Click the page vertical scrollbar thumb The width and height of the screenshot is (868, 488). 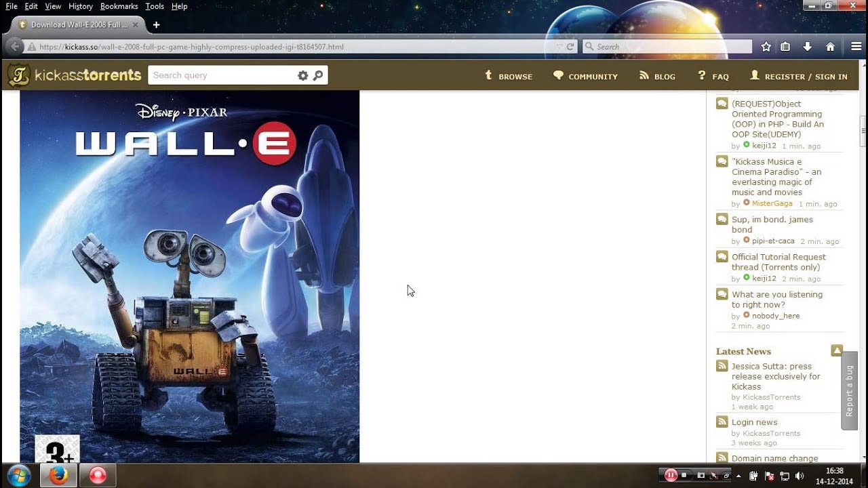click(x=863, y=131)
